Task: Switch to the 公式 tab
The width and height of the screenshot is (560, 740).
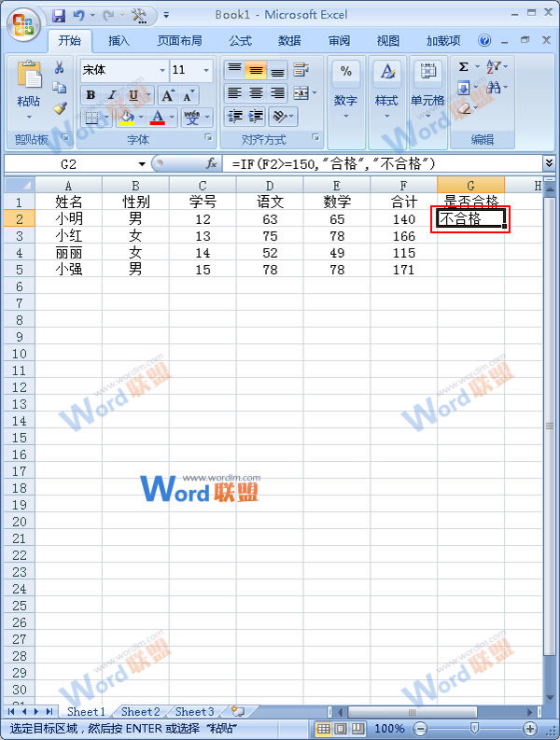Action: click(241, 41)
